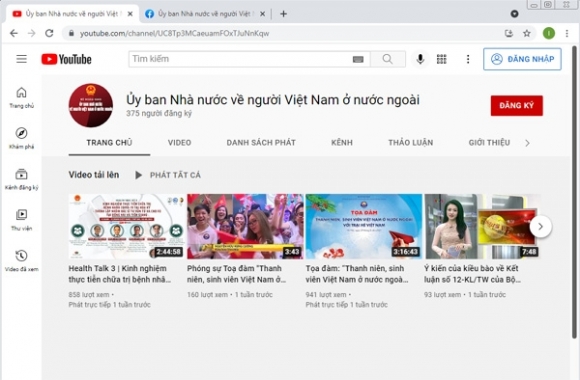Open Kênh đăng ký in the sidebar
The image size is (580, 380).
point(21,179)
